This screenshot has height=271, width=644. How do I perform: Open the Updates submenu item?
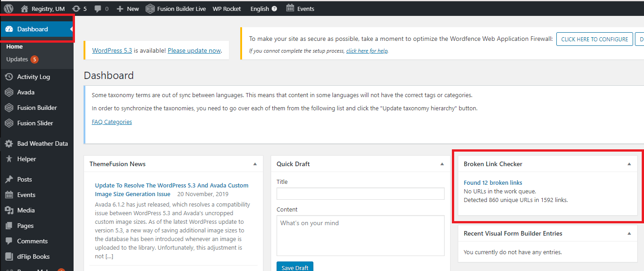pyautogui.click(x=17, y=59)
